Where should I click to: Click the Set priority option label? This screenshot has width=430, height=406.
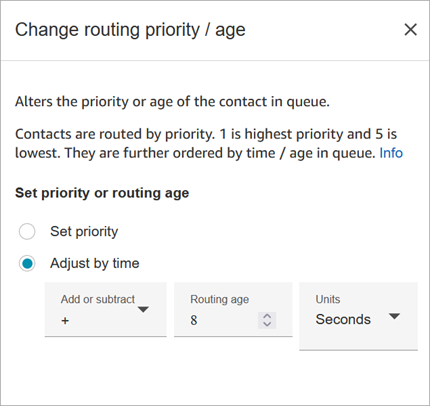coord(84,231)
